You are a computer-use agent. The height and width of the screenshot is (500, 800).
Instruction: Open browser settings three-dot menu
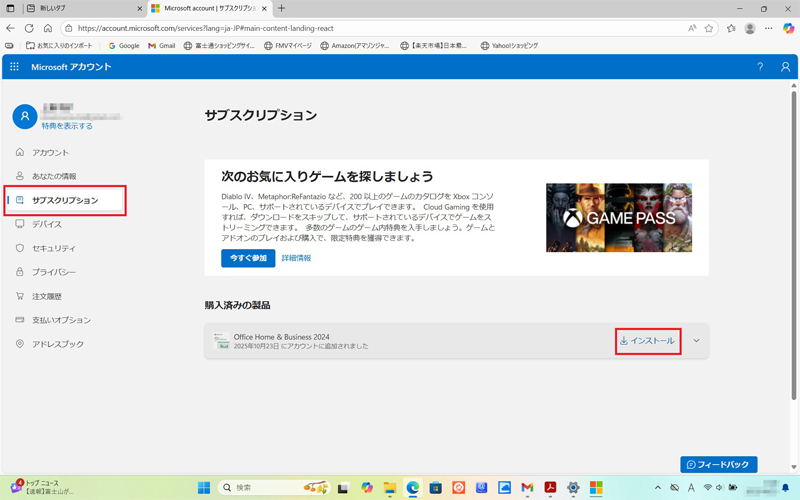(x=769, y=29)
